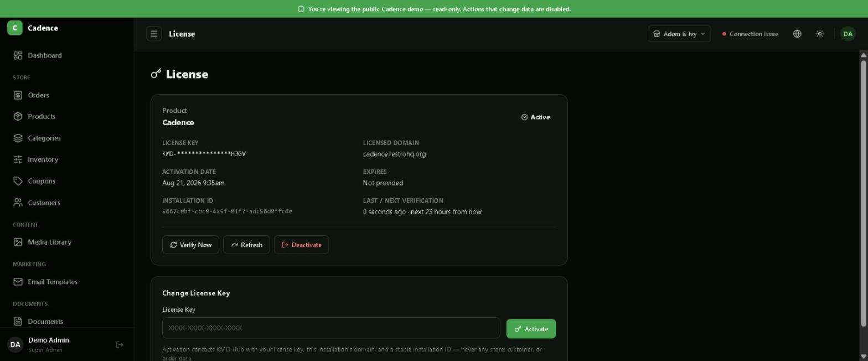Click the Connection issue status text
Screen dimensions: 868x361
tap(753, 34)
